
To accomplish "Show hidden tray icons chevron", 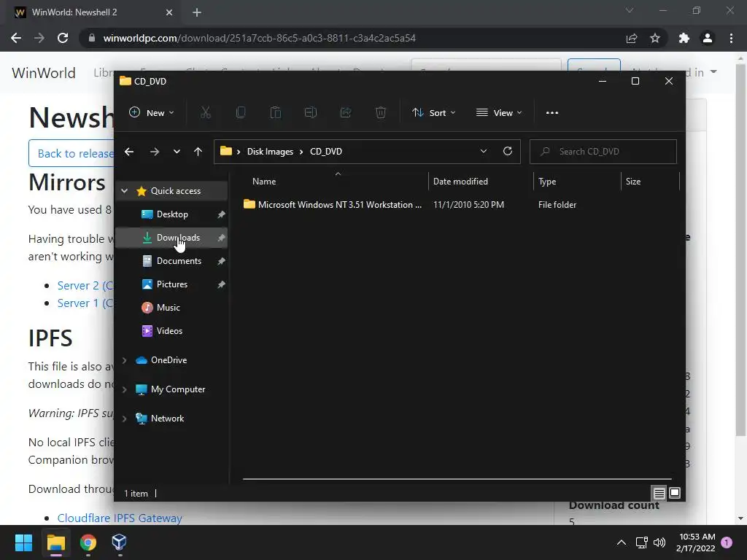I will (x=622, y=542).
